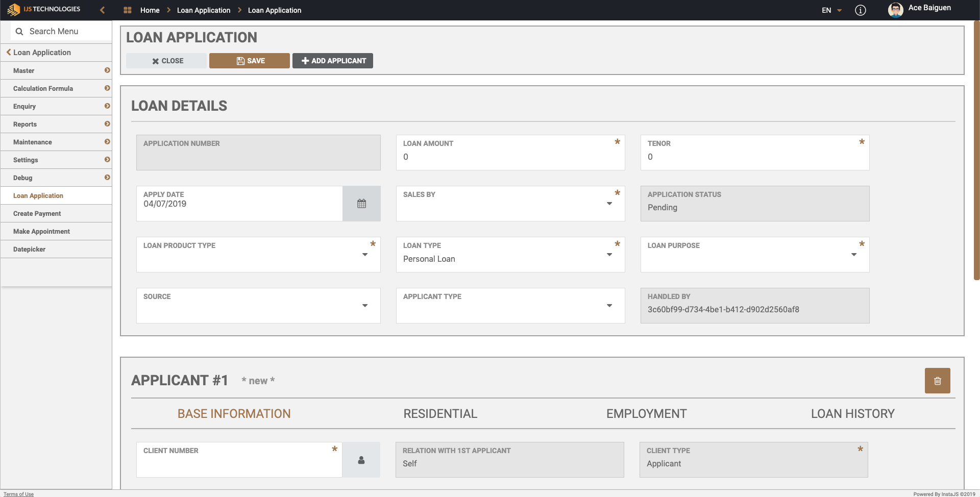Screen dimensions: 980x497
Task: Click the Loan Amount input field
Action: [510, 157]
